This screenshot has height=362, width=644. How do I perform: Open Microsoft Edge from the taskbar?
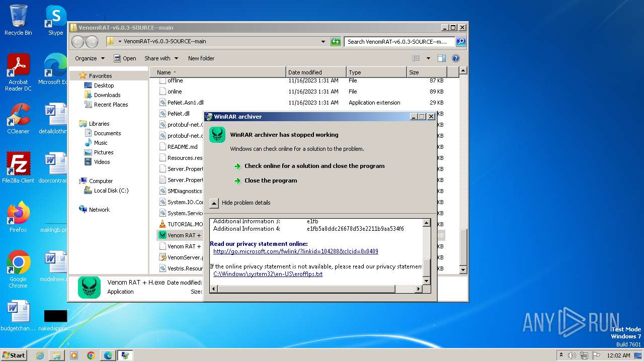pyautogui.click(x=108, y=355)
